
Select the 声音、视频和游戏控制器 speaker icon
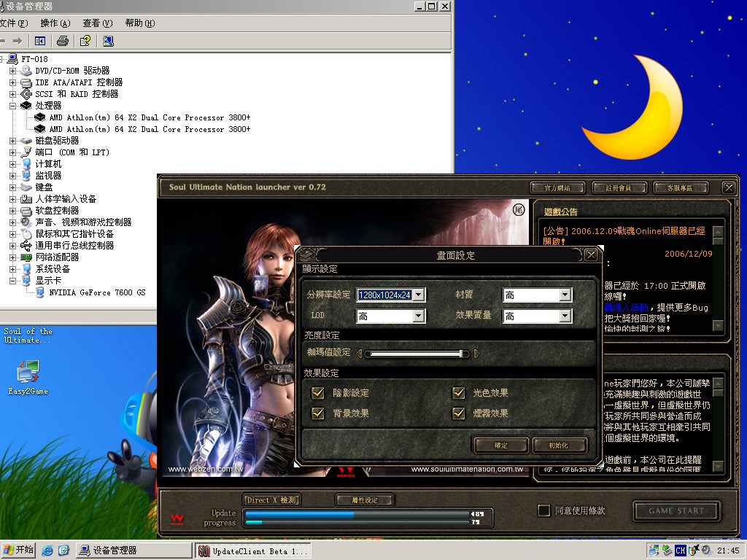click(26, 222)
